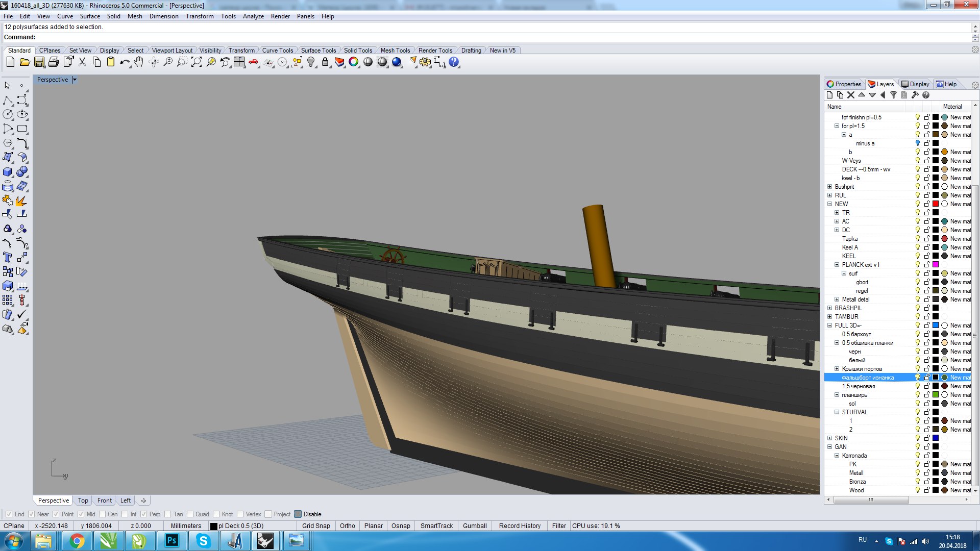
Task: Select the Text object tool
Action: coord(8,258)
